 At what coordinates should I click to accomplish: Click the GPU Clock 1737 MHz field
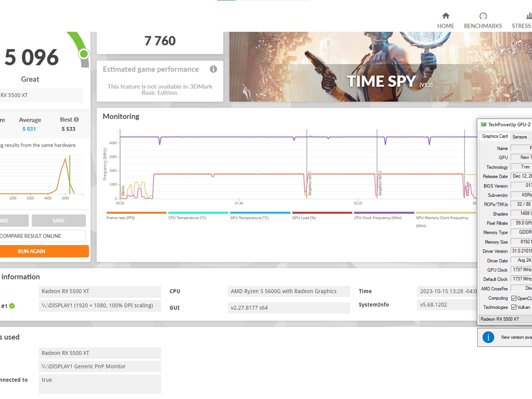pyautogui.click(x=521, y=270)
